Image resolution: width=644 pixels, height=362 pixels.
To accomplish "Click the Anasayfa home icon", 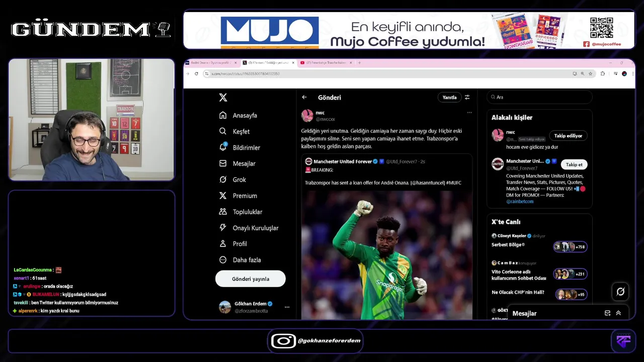I will tap(223, 116).
